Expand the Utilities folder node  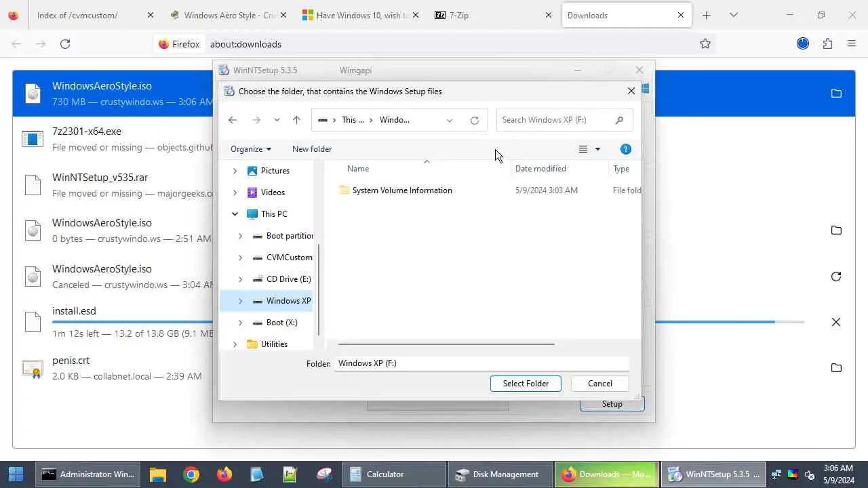pos(235,344)
